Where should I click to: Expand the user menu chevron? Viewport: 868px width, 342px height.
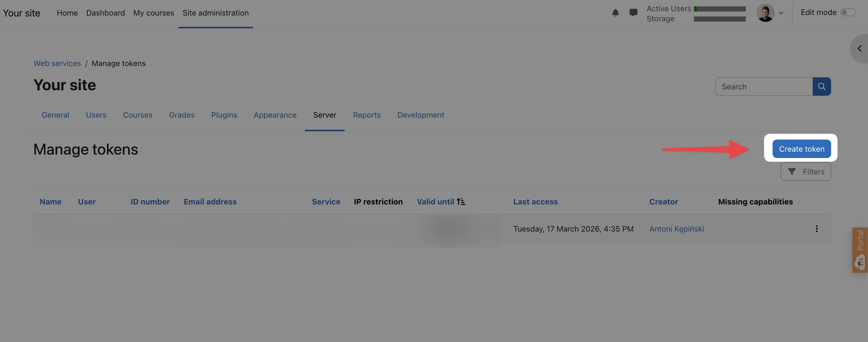[x=781, y=13]
